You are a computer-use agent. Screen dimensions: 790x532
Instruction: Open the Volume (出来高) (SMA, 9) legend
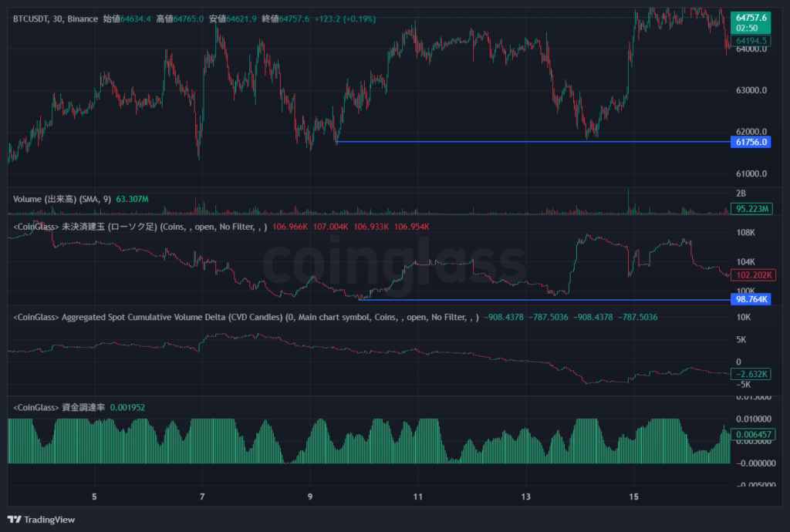62,200
